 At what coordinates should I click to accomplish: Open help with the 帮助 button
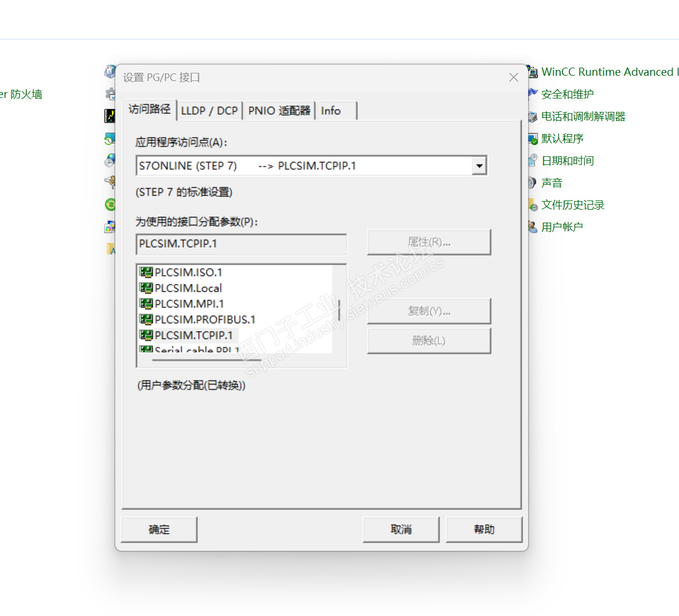pos(484,529)
